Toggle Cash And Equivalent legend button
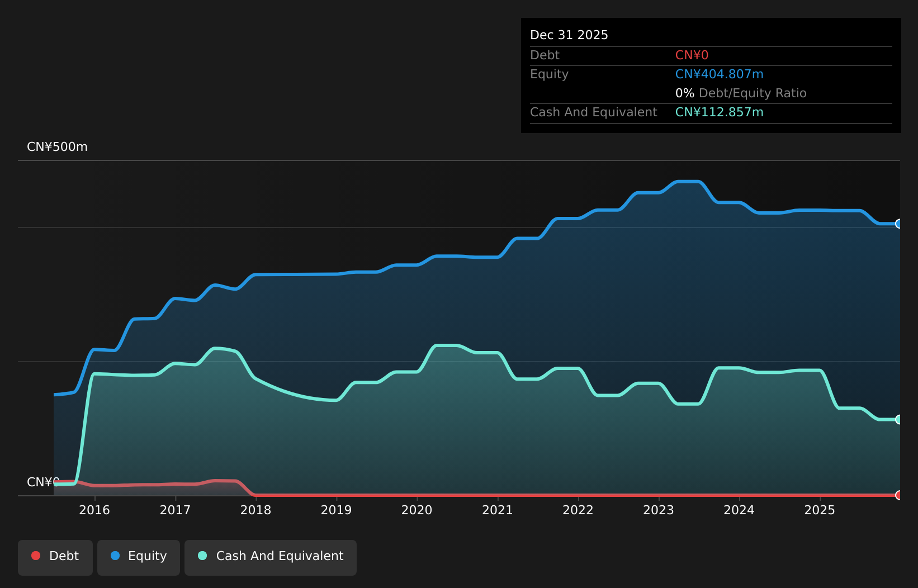Screen dimensions: 918x588 (x=271, y=557)
